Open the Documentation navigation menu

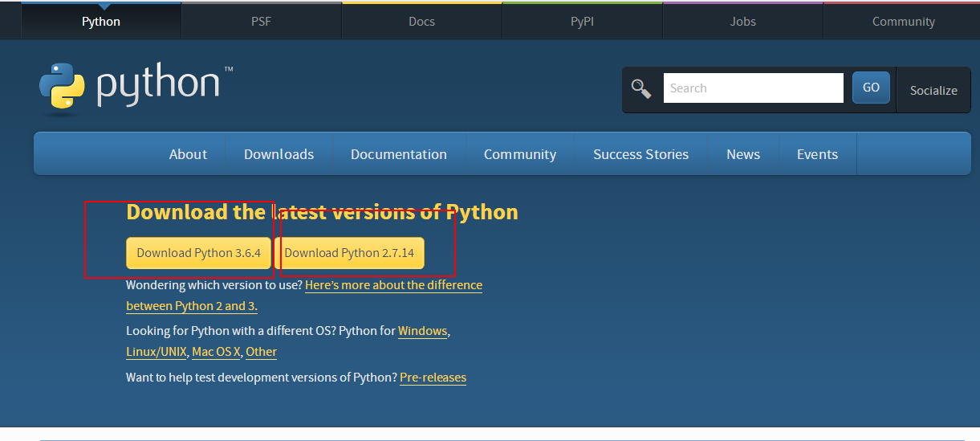pyautogui.click(x=399, y=154)
